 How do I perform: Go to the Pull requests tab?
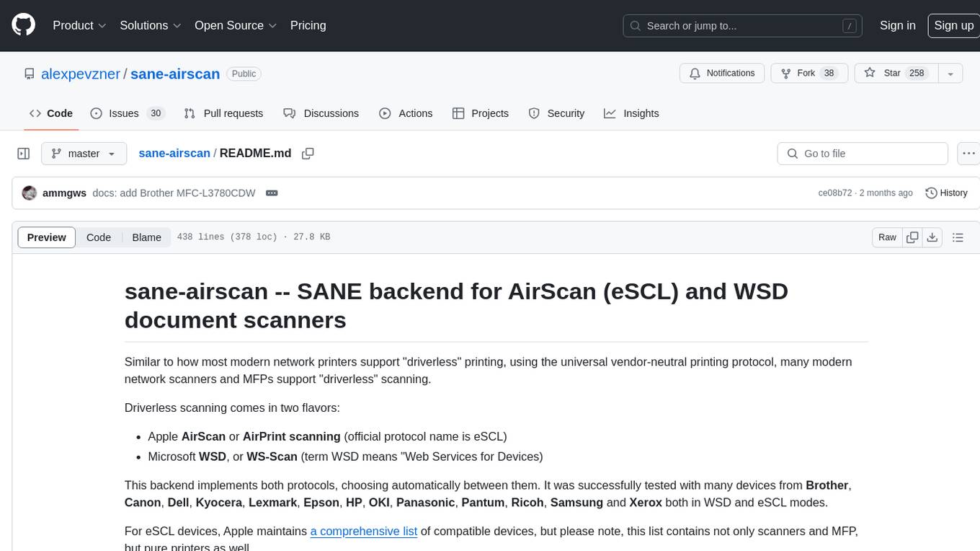(x=223, y=113)
